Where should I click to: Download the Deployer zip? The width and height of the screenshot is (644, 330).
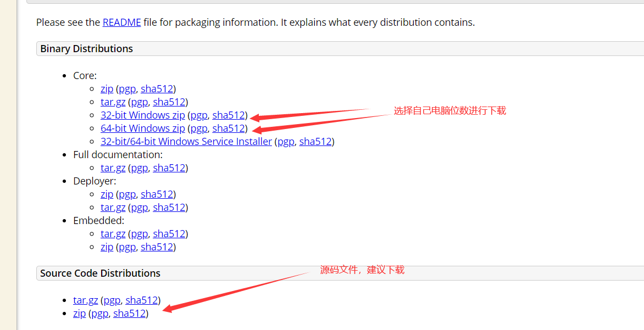[x=107, y=194]
